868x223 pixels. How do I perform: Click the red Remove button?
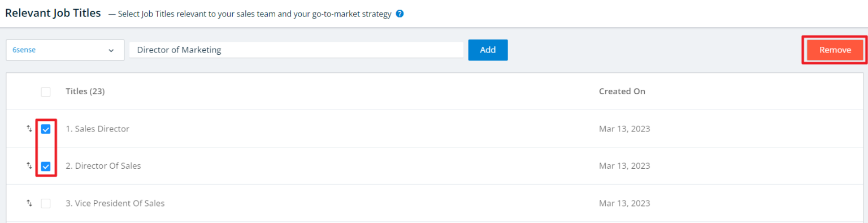tap(835, 50)
